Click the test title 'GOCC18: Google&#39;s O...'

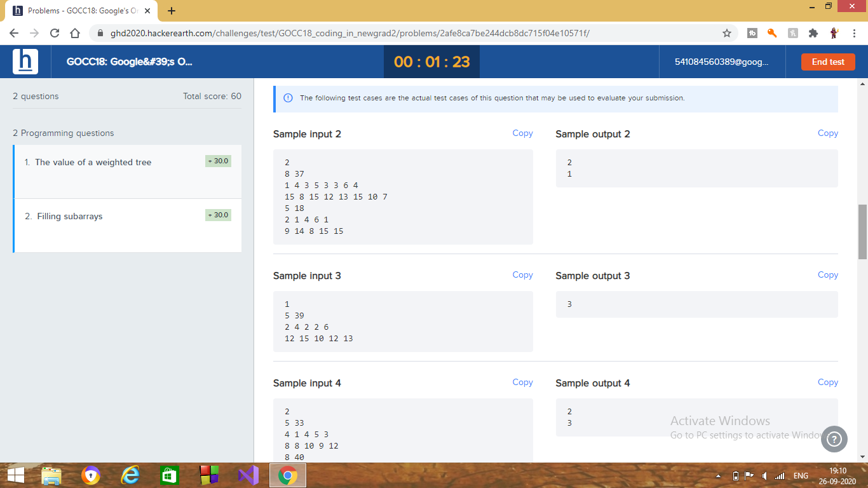(x=130, y=62)
